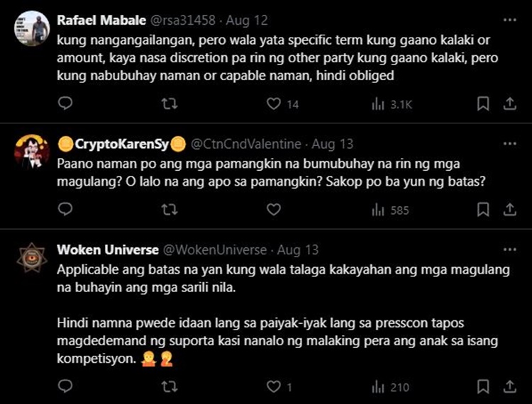Open more options on Woken Universe's tweet
Image resolution: width=532 pixels, height=404 pixels.
pos(509,249)
